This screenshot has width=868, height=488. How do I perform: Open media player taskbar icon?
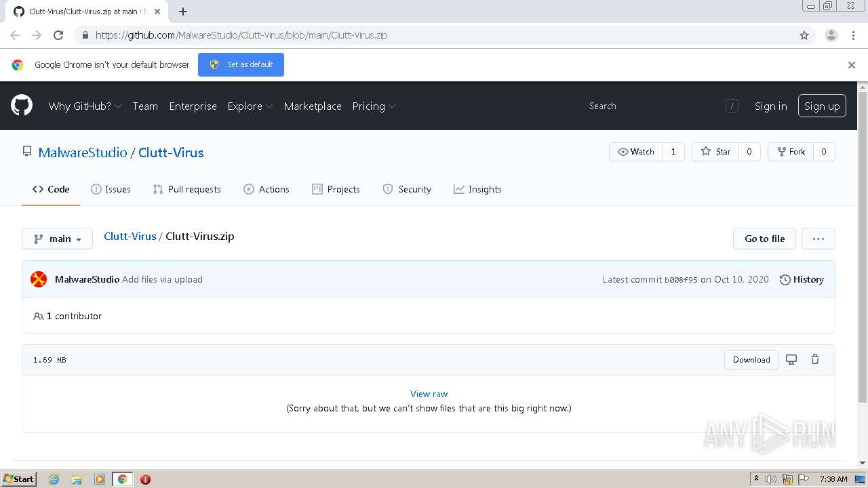click(x=100, y=479)
